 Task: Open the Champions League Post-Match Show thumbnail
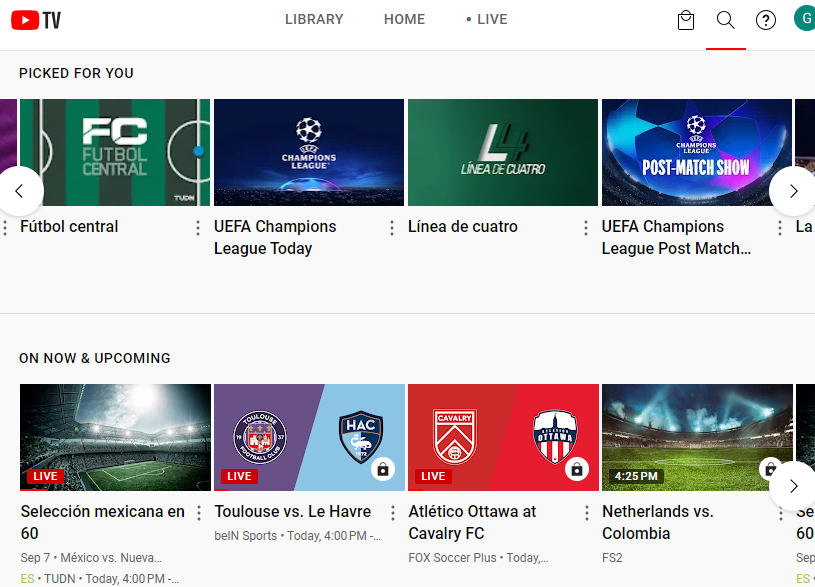tap(696, 152)
